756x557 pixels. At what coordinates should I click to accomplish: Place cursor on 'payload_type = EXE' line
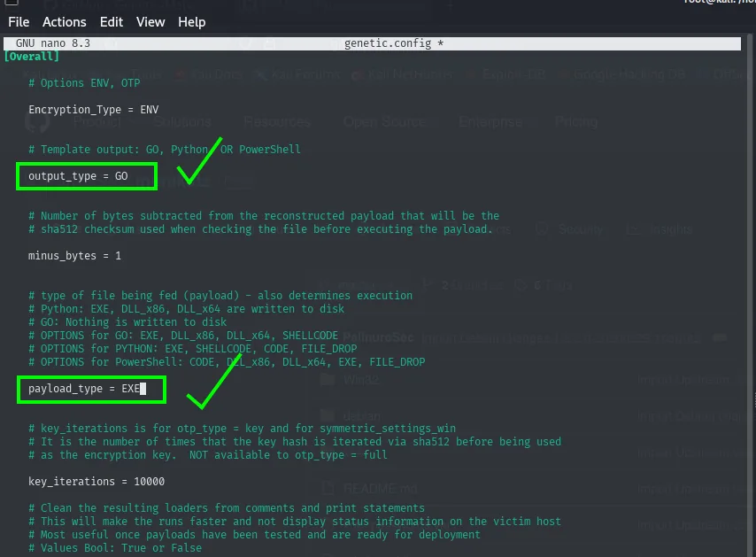84,388
